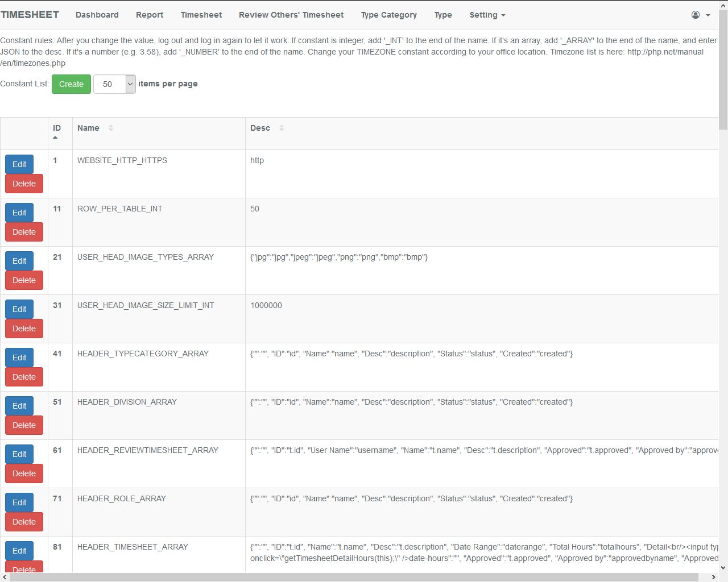
Task: Edit the HEADER_ROLE_ARRAY constant
Action: [19, 502]
